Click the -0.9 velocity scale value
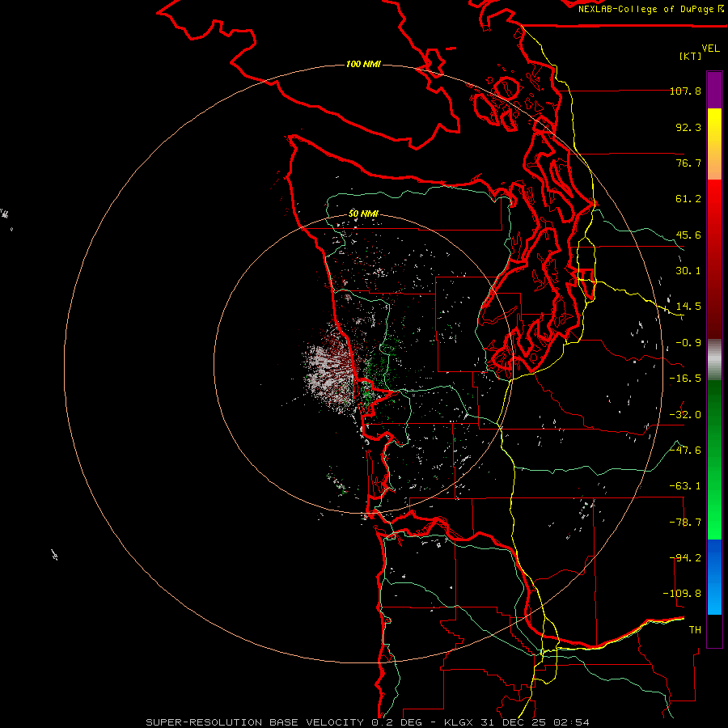Screen dimensions: 728x728 click(688, 343)
